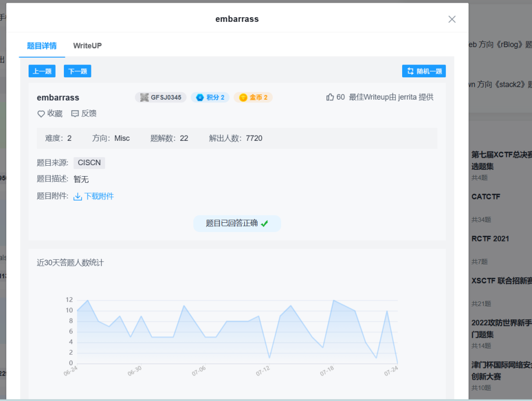Click the GFSJ0345 challenge ID badge
This screenshot has width=532, height=401.
point(161,97)
